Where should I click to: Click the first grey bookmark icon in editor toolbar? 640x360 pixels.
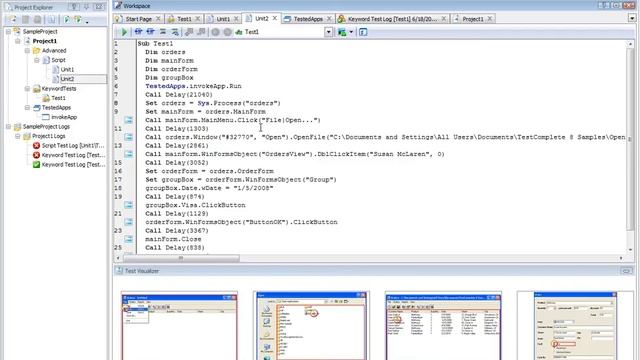click(189, 32)
